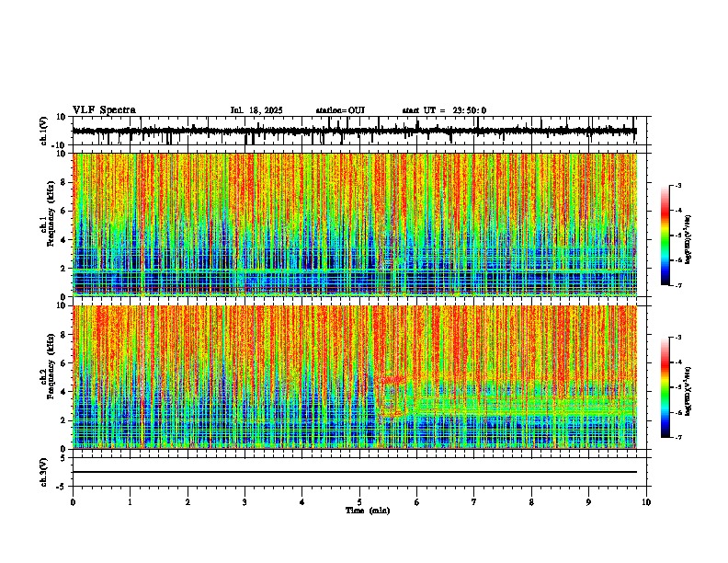728x563 pixels.
Task: Click the ch.2 color bar "log(PSD)" label
Action: coord(688,391)
